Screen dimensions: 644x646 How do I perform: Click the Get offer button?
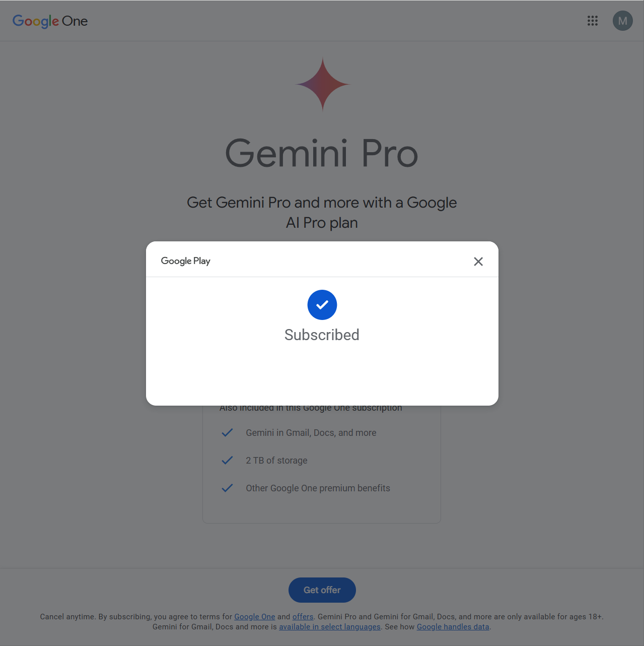tap(322, 590)
